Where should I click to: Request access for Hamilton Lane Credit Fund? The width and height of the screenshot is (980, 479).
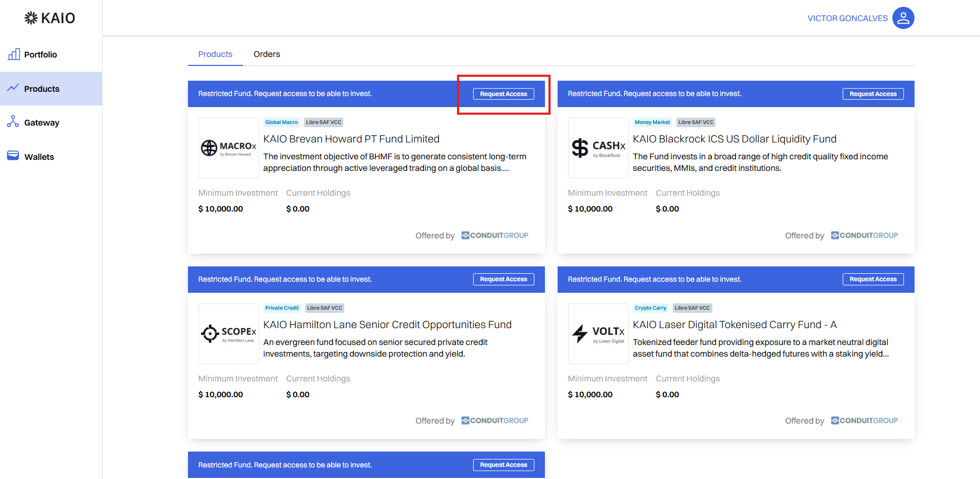coord(503,279)
